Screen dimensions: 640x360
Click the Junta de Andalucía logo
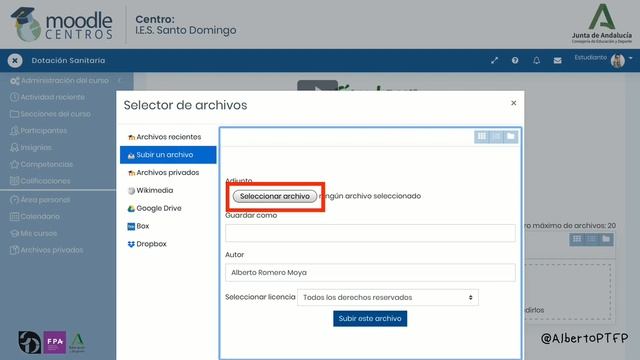(x=602, y=23)
